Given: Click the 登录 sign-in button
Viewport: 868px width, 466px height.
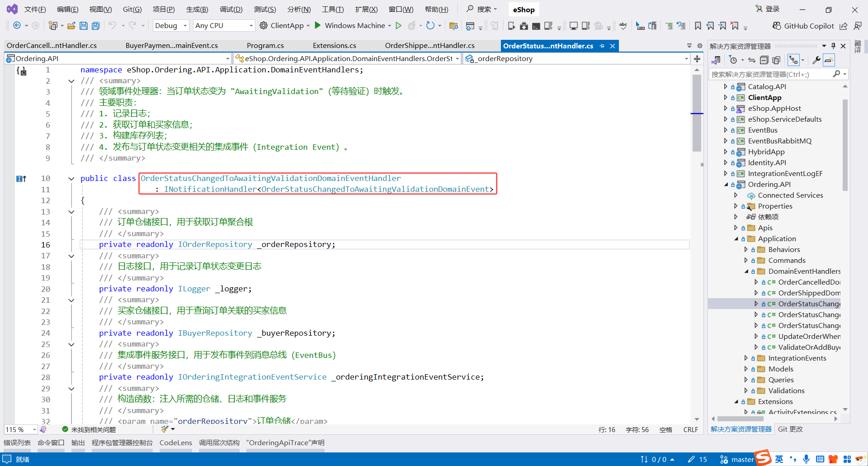Looking at the screenshot, I should [x=768, y=9].
